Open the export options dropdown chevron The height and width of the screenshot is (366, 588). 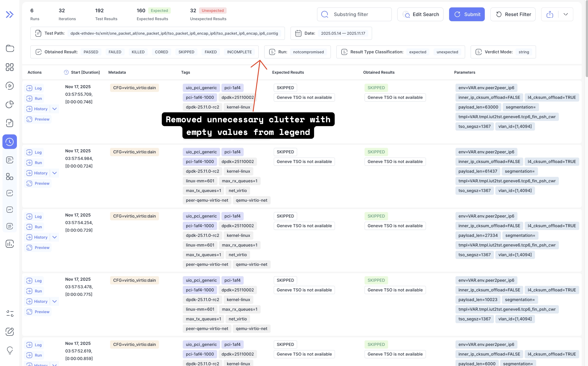[566, 15]
